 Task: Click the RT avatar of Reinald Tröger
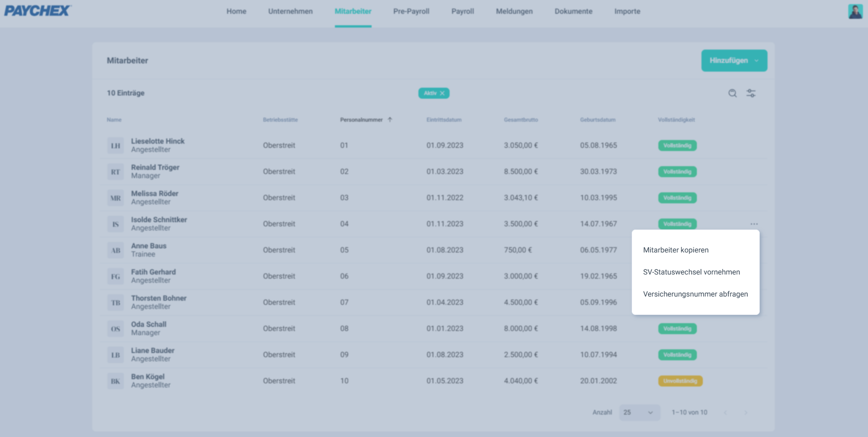(x=116, y=172)
